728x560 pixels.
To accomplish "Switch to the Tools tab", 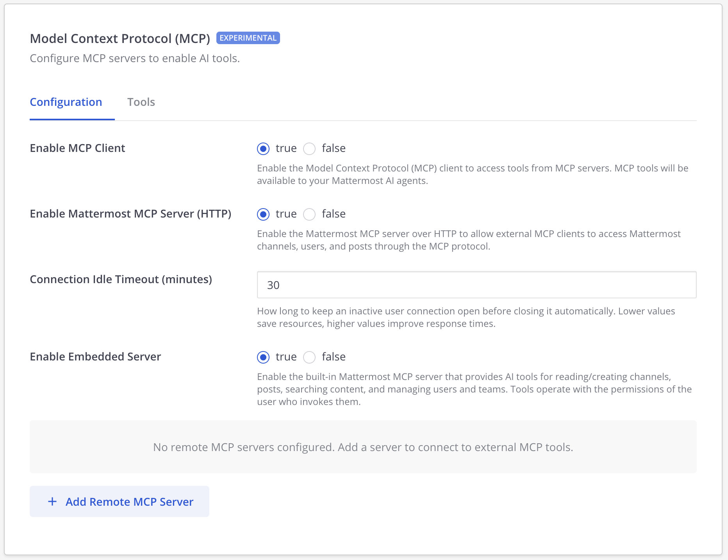I will (x=141, y=102).
